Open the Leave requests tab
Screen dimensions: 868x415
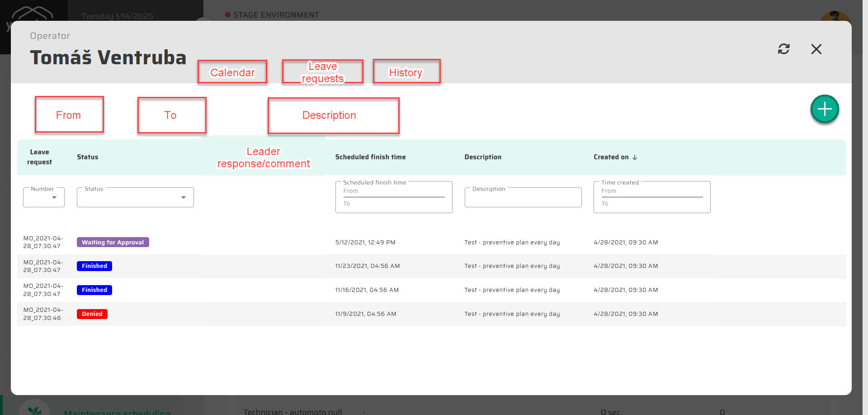[x=322, y=72]
